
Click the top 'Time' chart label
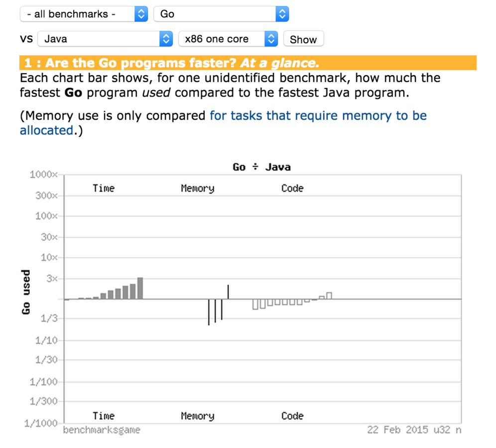point(104,188)
